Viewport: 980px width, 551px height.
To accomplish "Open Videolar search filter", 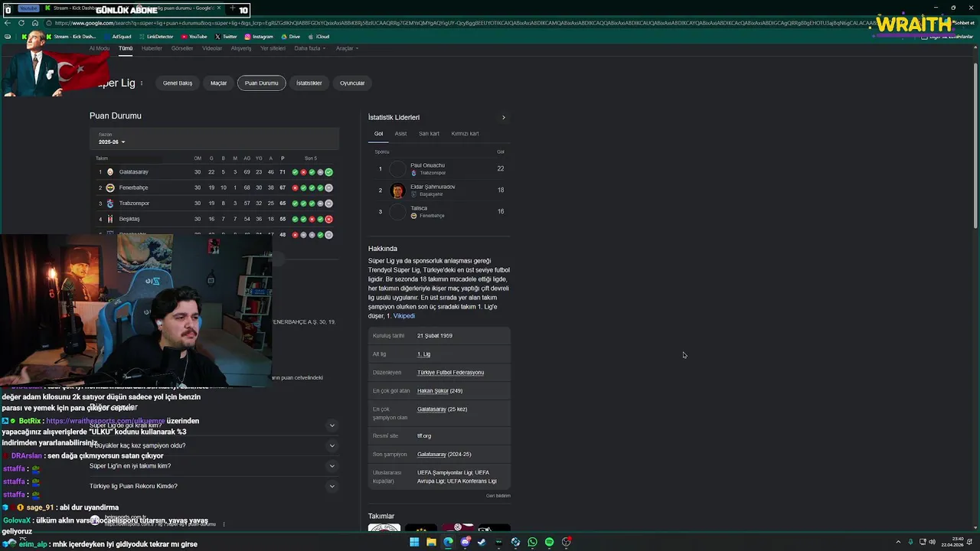I will (212, 48).
